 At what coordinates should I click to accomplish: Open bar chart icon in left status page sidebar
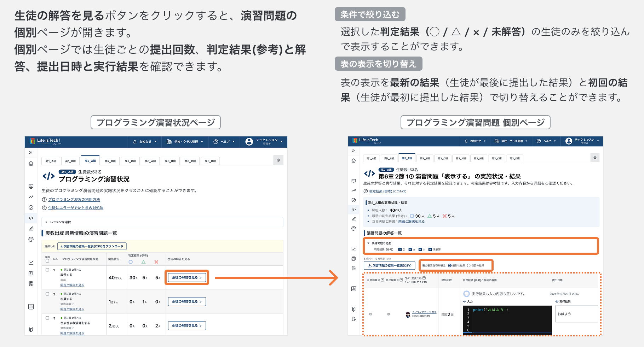click(31, 306)
